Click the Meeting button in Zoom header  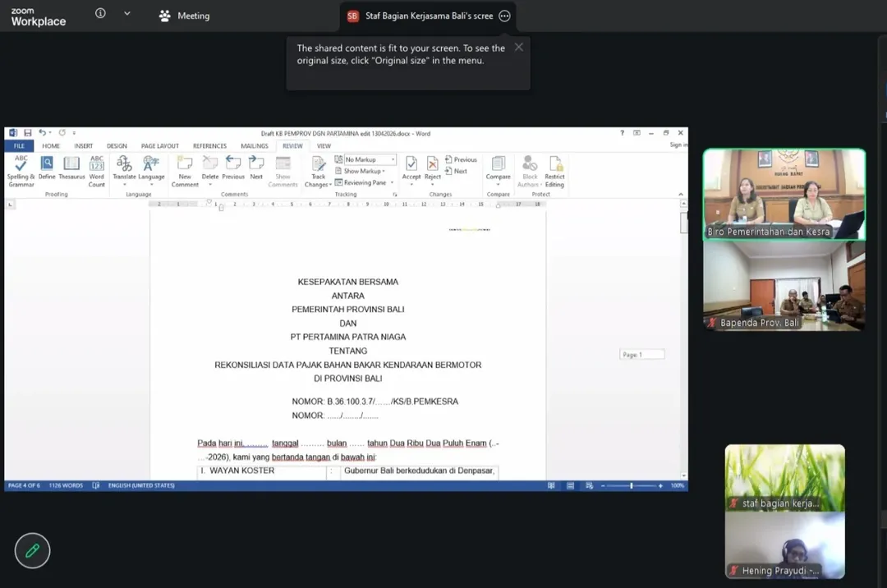(185, 16)
